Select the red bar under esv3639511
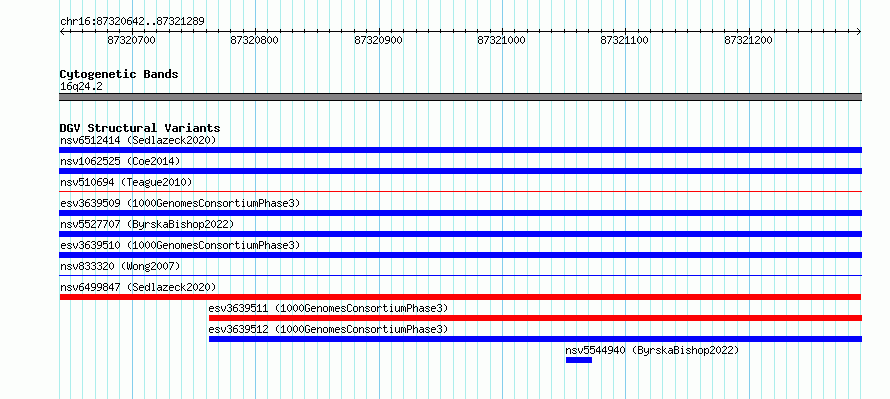890x399 pixels. click(x=535, y=318)
